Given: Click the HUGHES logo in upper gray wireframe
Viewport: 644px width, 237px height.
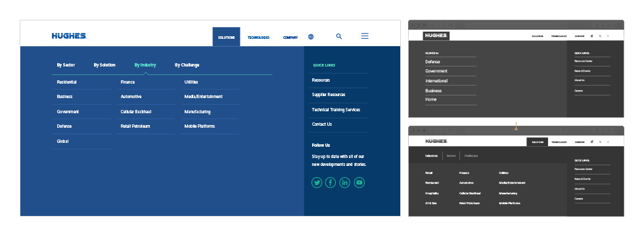Looking at the screenshot, I should [x=436, y=36].
